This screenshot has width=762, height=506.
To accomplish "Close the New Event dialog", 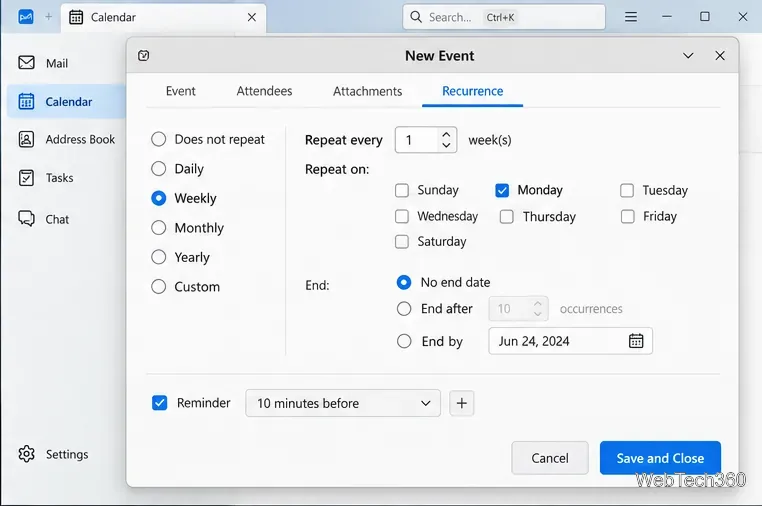I will click(x=720, y=56).
